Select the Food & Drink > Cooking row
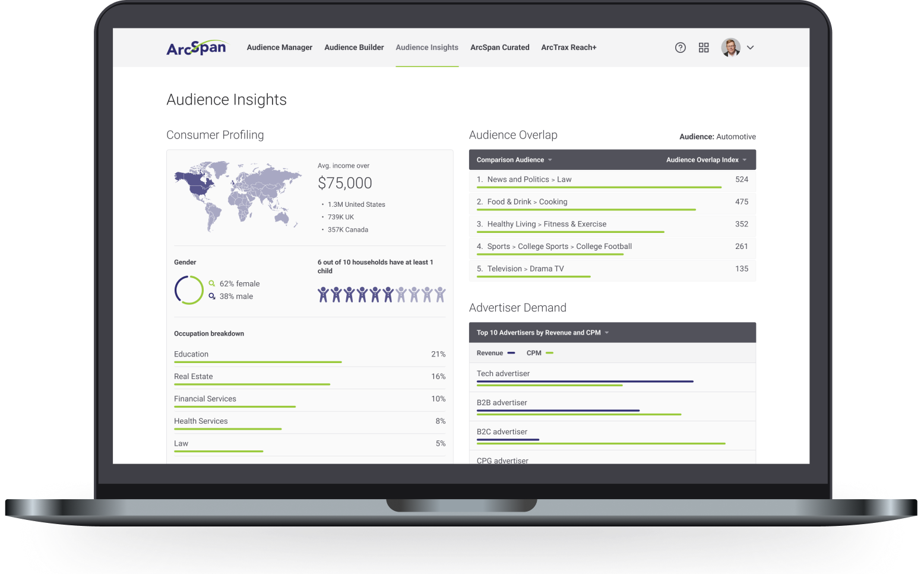 [612, 203]
